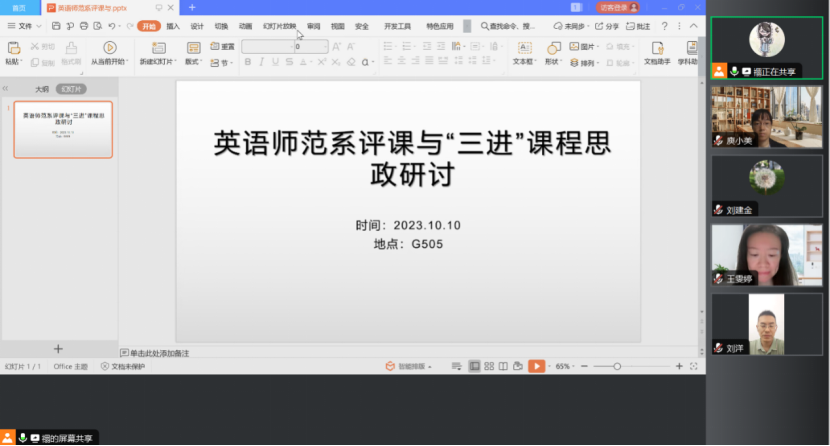
Task: Open the 插入 ribbon tab
Action: (173, 26)
